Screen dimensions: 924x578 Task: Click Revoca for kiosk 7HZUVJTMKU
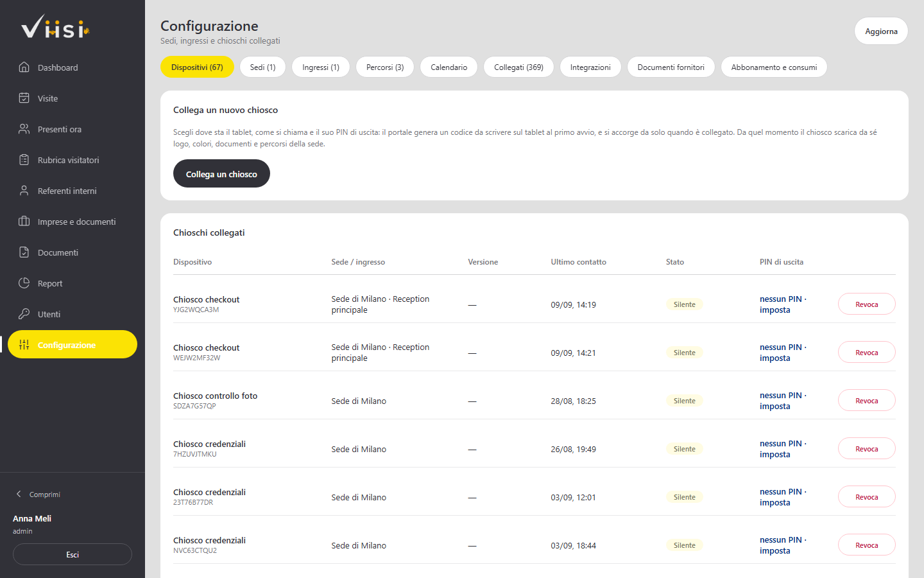click(x=866, y=448)
